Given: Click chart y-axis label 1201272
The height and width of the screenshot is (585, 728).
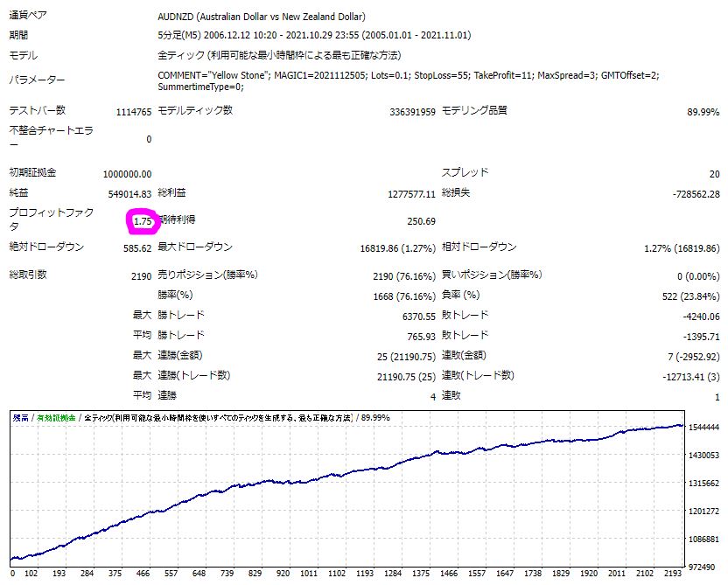Looking at the screenshot, I should coord(703,512).
